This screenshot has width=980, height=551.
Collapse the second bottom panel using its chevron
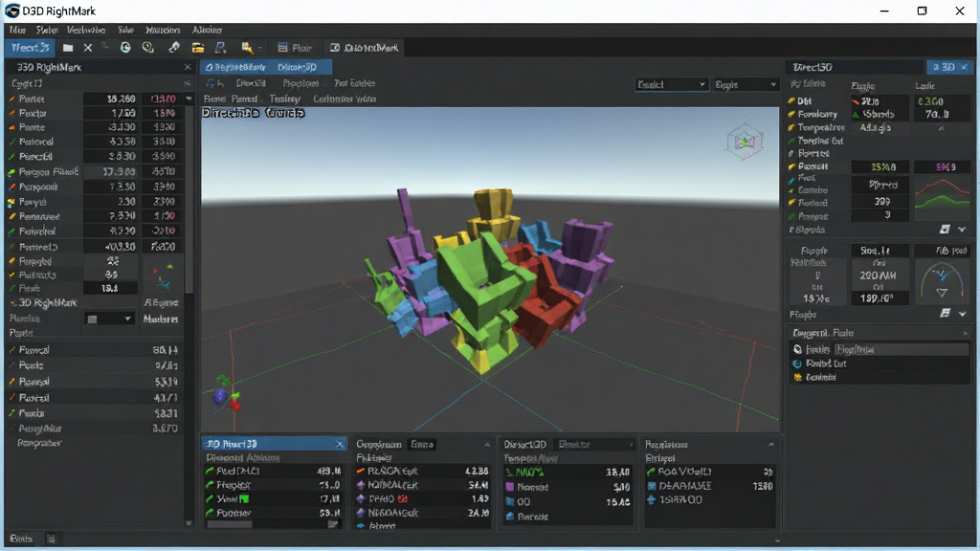click(487, 445)
